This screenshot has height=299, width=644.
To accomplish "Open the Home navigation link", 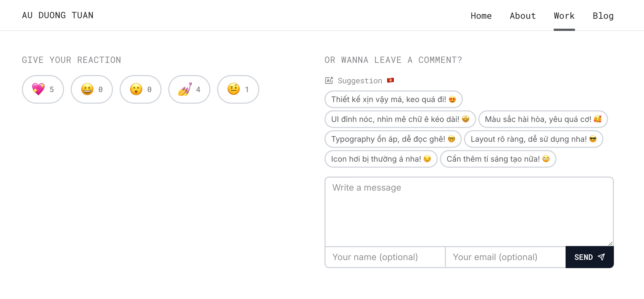I will 481,16.
